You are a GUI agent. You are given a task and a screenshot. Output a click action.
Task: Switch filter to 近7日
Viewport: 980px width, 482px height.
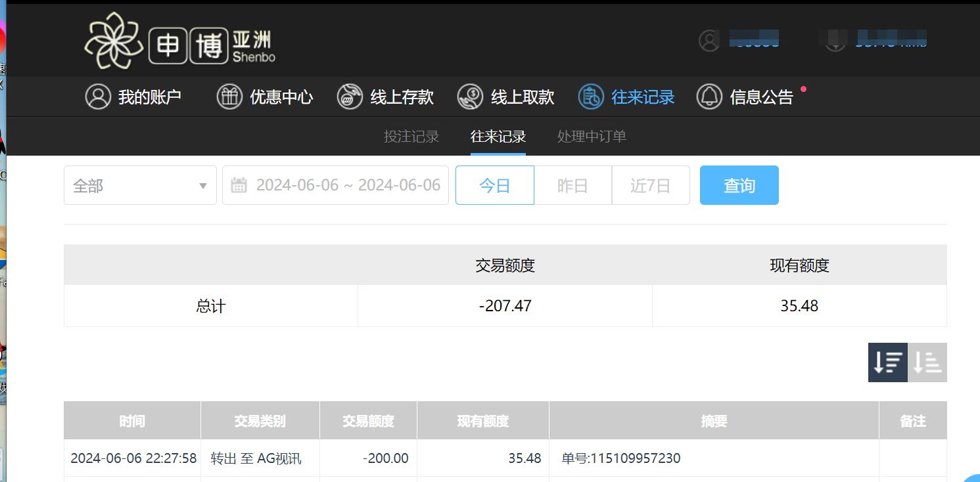[650, 185]
